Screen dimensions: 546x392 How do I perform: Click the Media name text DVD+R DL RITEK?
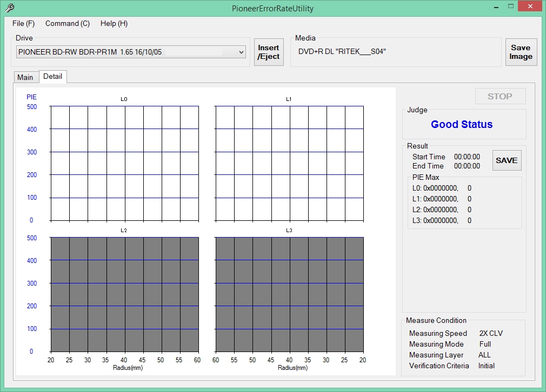[342, 52]
